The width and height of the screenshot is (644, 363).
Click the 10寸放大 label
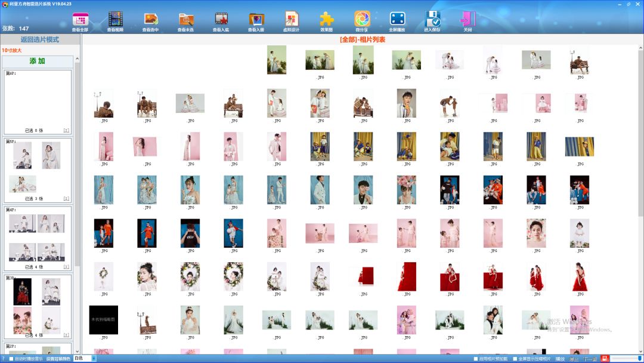tap(11, 50)
